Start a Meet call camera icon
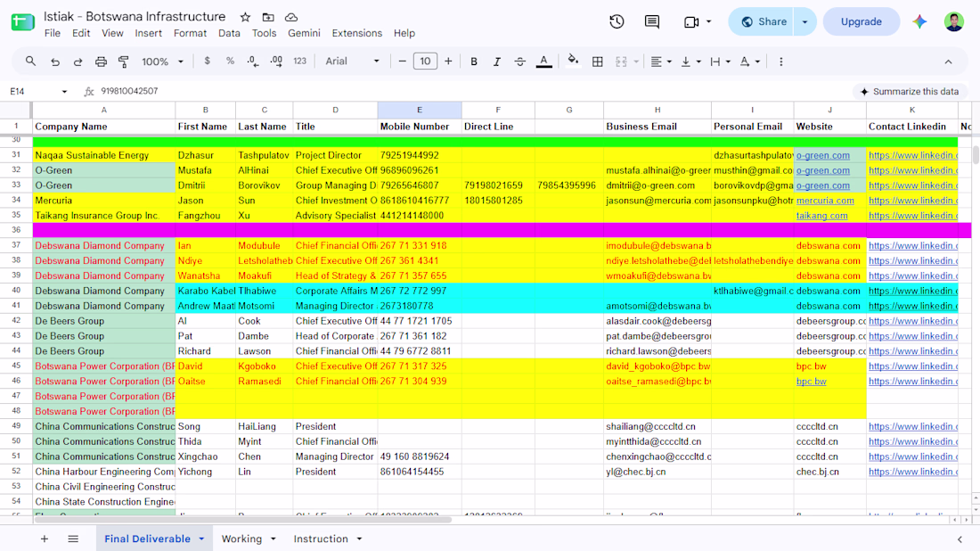 click(x=691, y=22)
